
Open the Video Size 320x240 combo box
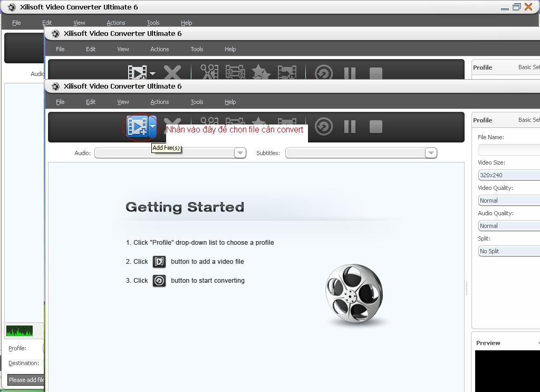[509, 175]
